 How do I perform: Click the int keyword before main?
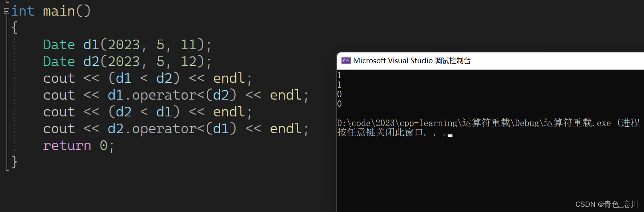[23, 11]
